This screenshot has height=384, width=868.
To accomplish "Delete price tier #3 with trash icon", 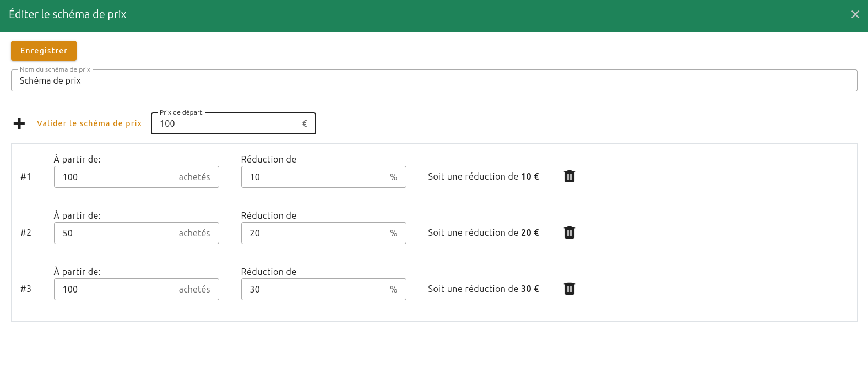I will click(569, 289).
